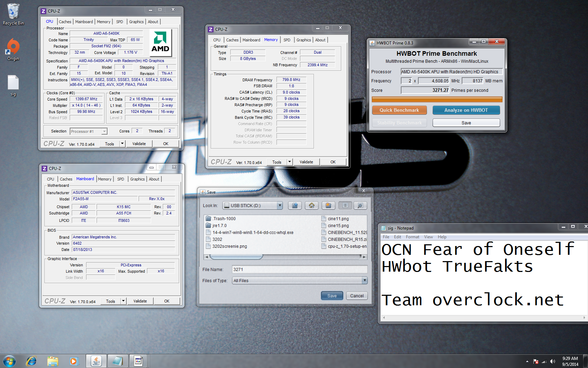Select List view icon in Save dialog
The height and width of the screenshot is (368, 588).
click(345, 206)
